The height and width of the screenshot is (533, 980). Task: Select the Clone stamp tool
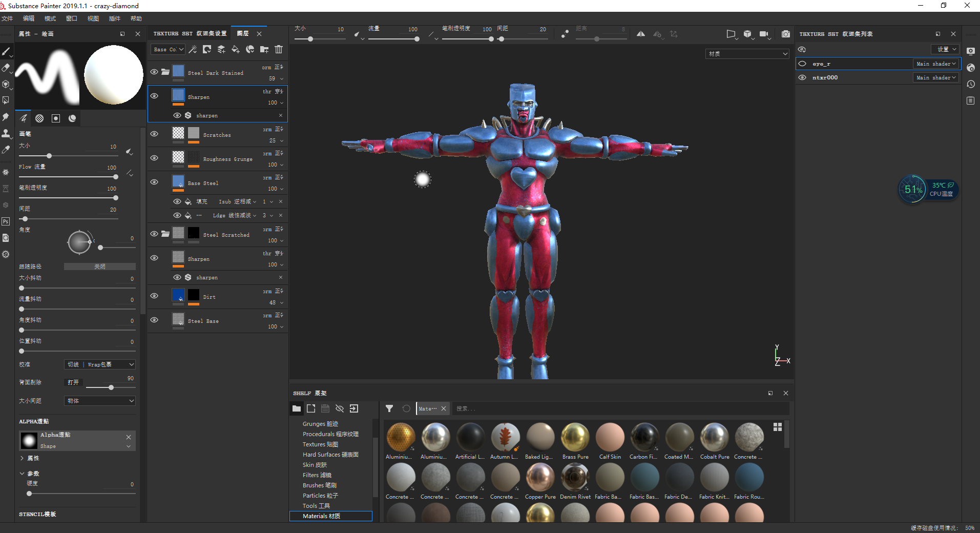(6, 133)
